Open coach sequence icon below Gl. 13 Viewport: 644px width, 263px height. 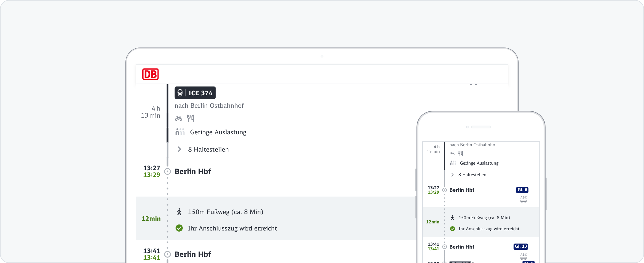tap(523, 256)
